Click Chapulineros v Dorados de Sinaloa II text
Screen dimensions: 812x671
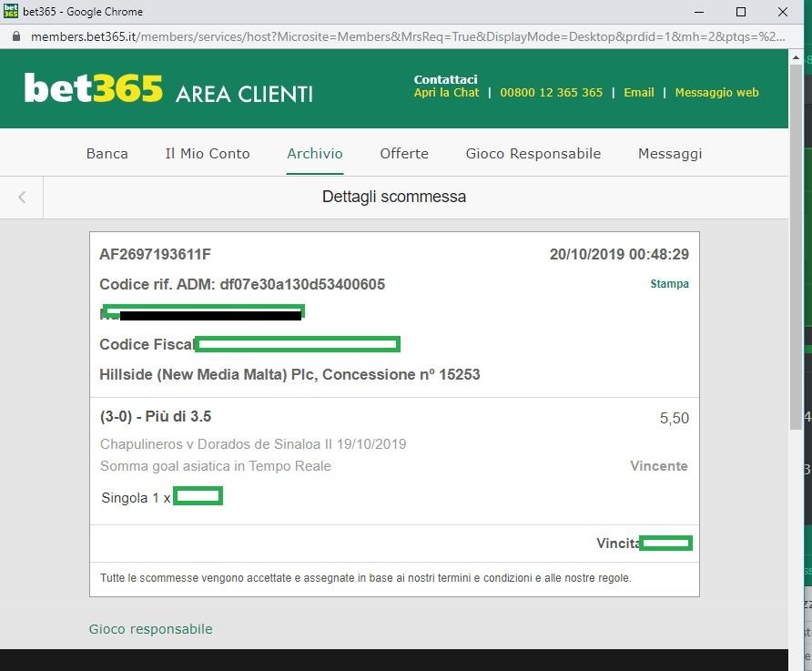click(253, 444)
